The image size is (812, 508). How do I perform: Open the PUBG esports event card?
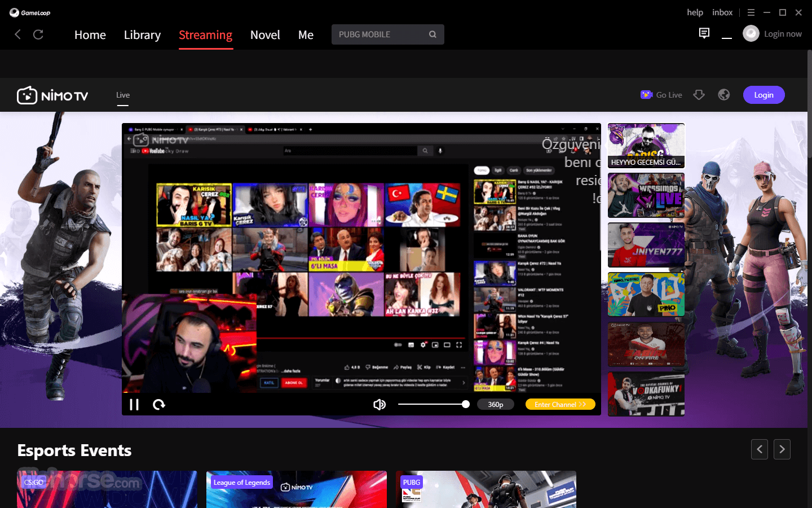click(486, 489)
